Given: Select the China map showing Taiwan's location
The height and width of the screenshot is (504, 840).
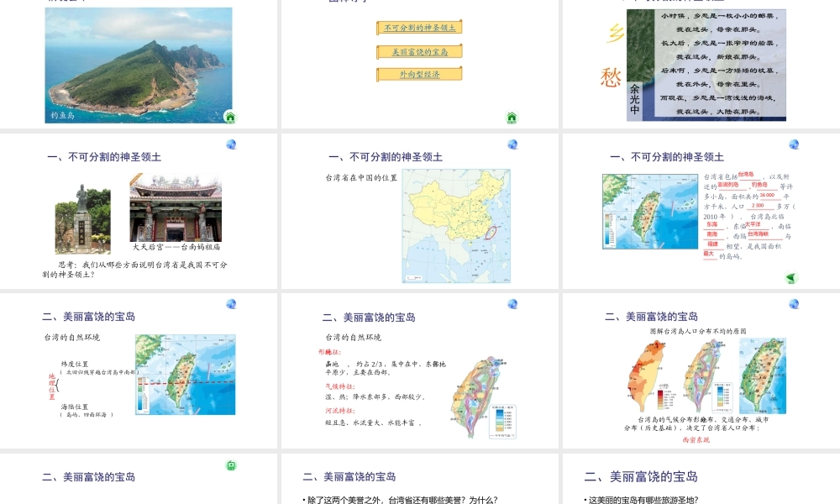Looking at the screenshot, I should coord(456,226).
